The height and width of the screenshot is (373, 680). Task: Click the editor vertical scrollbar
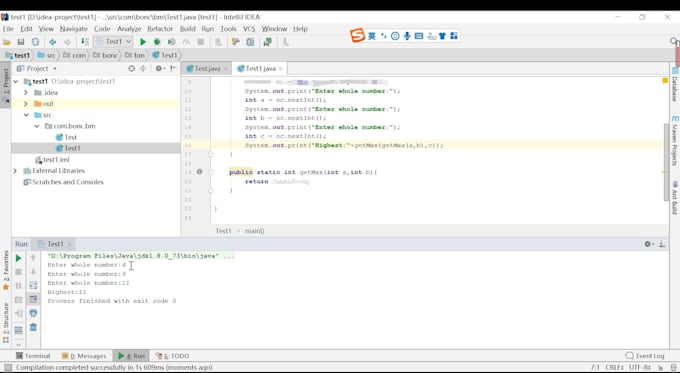coord(667,162)
